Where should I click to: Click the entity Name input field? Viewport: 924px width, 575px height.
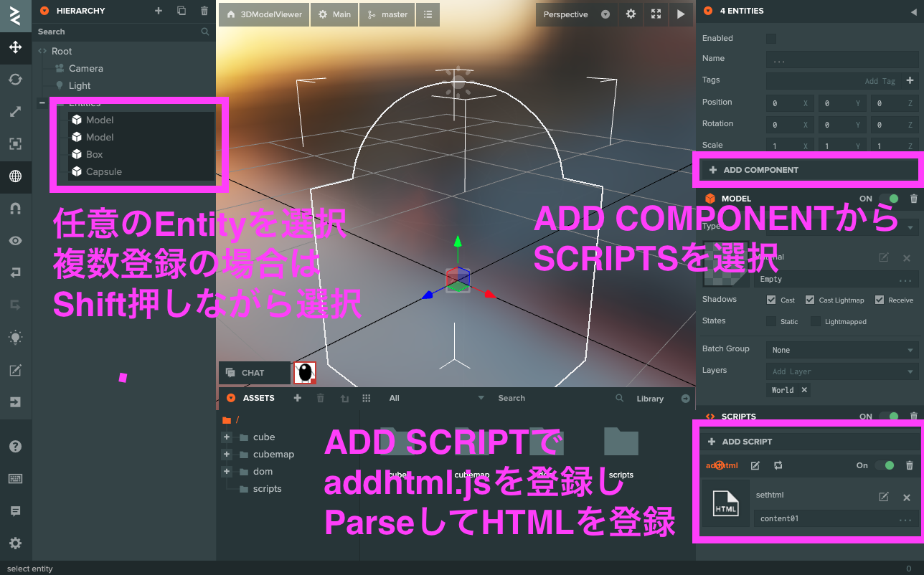(x=842, y=59)
